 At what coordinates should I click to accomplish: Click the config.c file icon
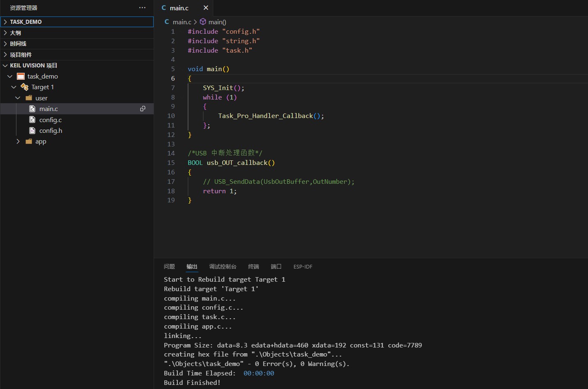pos(32,120)
